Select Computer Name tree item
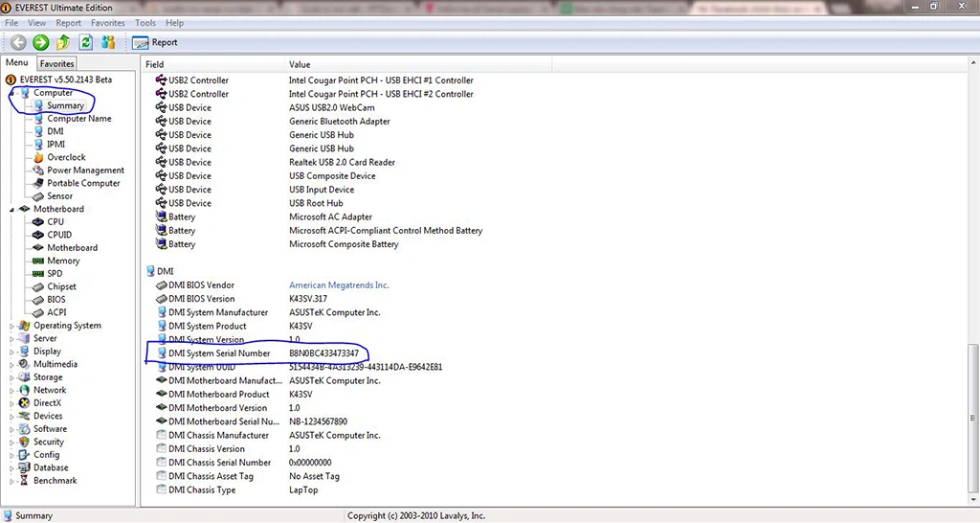 79,118
